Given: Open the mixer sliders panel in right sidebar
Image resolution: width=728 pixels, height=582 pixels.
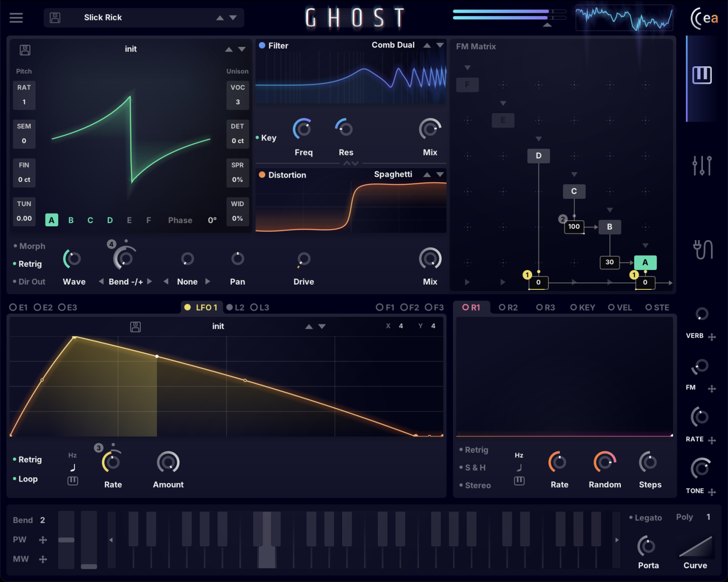Looking at the screenshot, I should coord(701,166).
